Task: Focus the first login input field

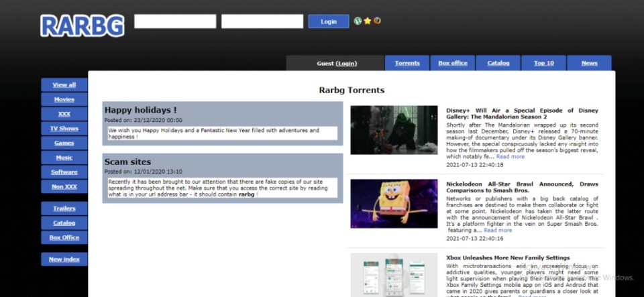Action: click(x=175, y=21)
